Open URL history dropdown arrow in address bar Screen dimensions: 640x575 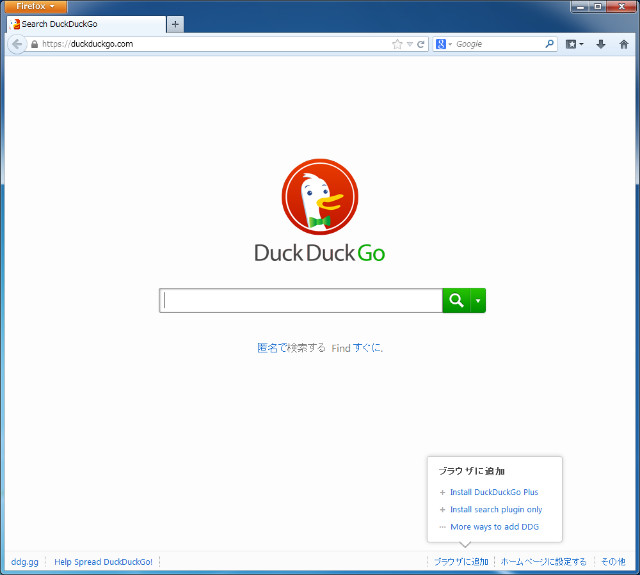click(410, 44)
